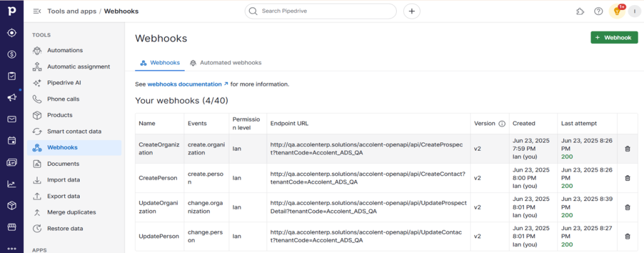Delete the UpdatePerson webhook
The image size is (644, 253).
point(627,237)
